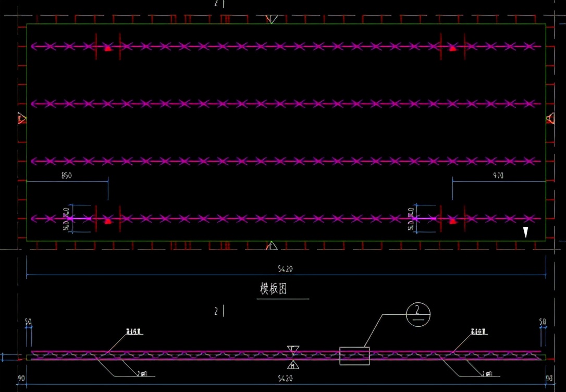Image resolution: width=566 pixels, height=392 pixels.
Task: Click the lower-right leader label of the section
Action: pyautogui.click(x=487, y=374)
